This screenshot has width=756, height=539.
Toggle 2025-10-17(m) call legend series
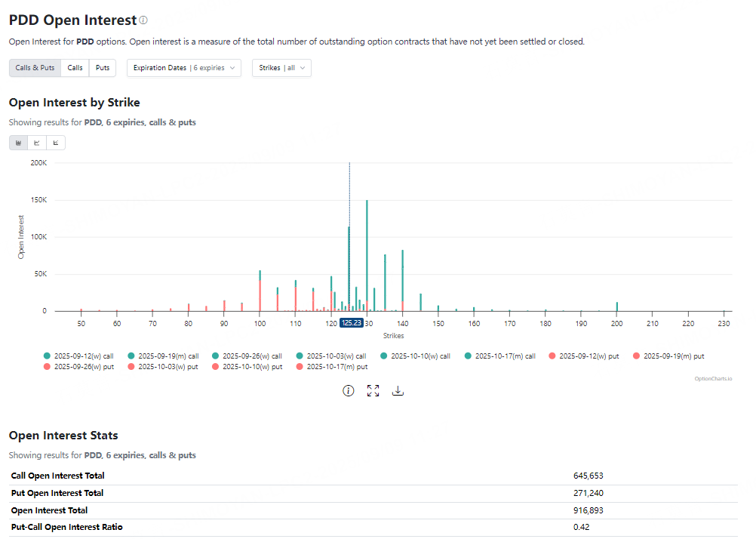[500, 356]
